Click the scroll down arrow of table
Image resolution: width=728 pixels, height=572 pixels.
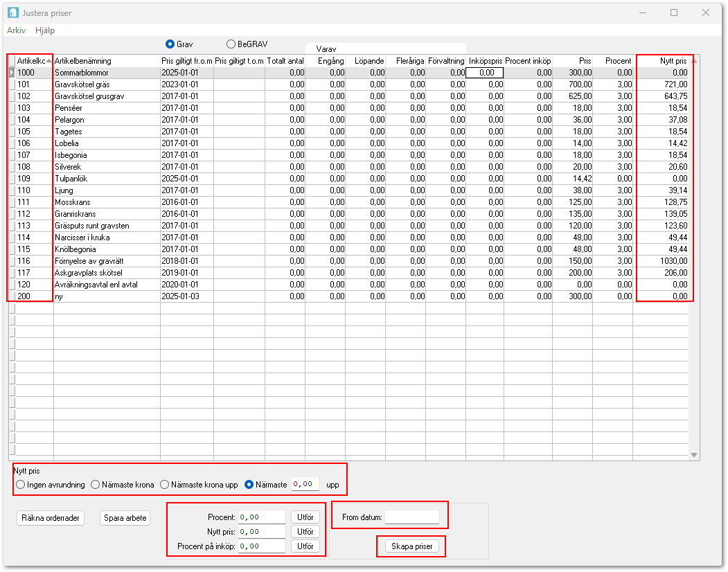pyautogui.click(x=693, y=455)
